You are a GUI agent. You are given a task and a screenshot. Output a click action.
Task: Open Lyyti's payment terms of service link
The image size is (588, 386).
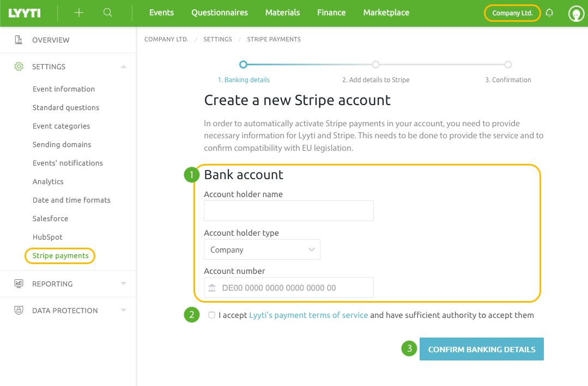[308, 315]
